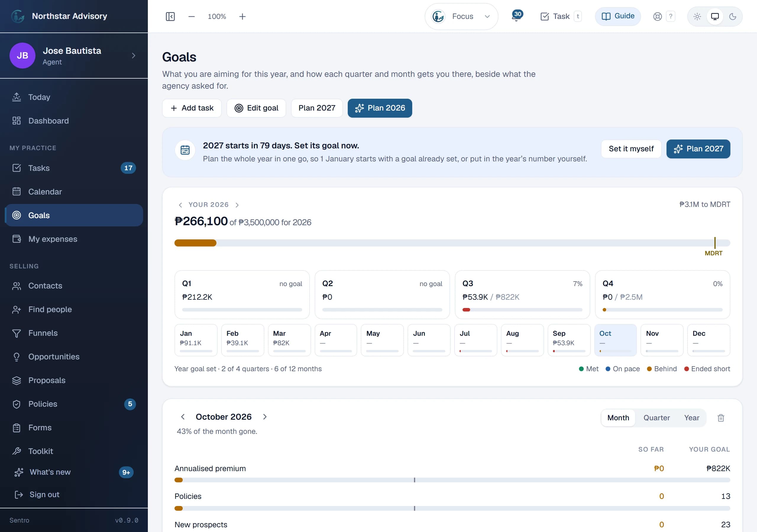
Task: Go to next year after 2026
Action: 237,205
